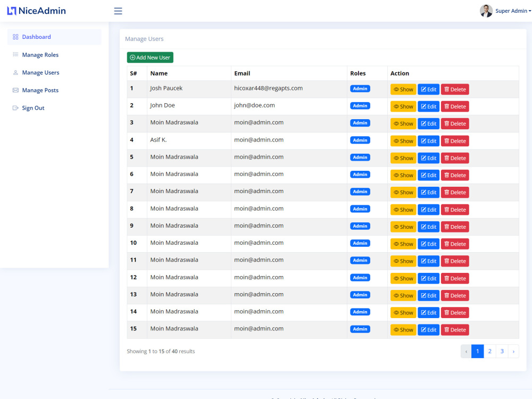Click Show button in row 14
The width and height of the screenshot is (532, 399).
[403, 312]
